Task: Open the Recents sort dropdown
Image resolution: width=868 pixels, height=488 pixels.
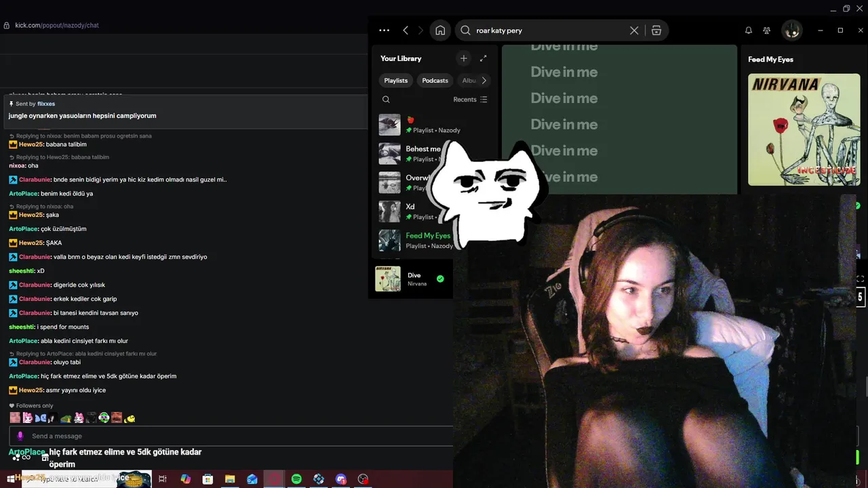Action: [x=470, y=100]
